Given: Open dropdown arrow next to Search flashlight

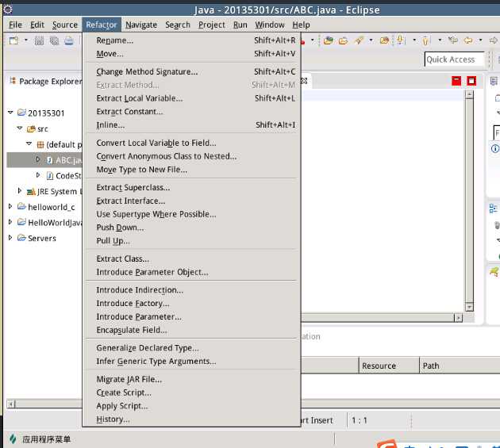Looking at the screenshot, I should tap(371, 40).
